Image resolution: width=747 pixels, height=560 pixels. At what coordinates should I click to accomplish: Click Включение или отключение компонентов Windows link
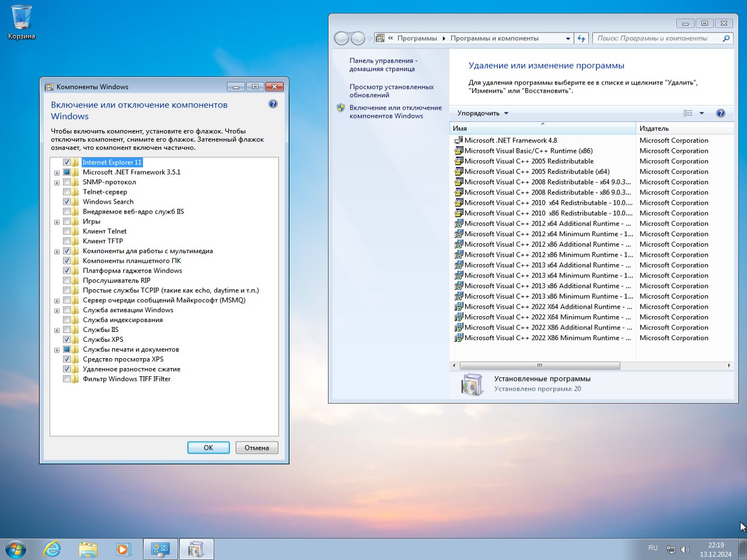[396, 112]
